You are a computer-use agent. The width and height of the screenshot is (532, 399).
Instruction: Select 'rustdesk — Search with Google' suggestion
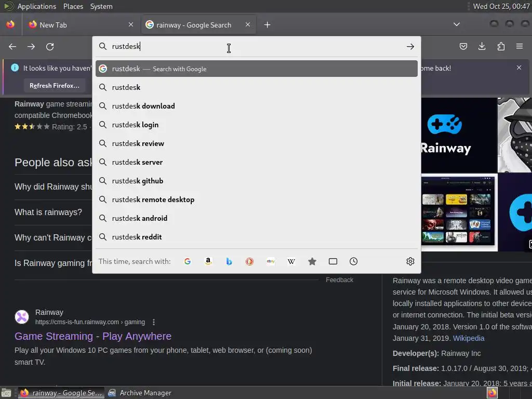click(257, 69)
